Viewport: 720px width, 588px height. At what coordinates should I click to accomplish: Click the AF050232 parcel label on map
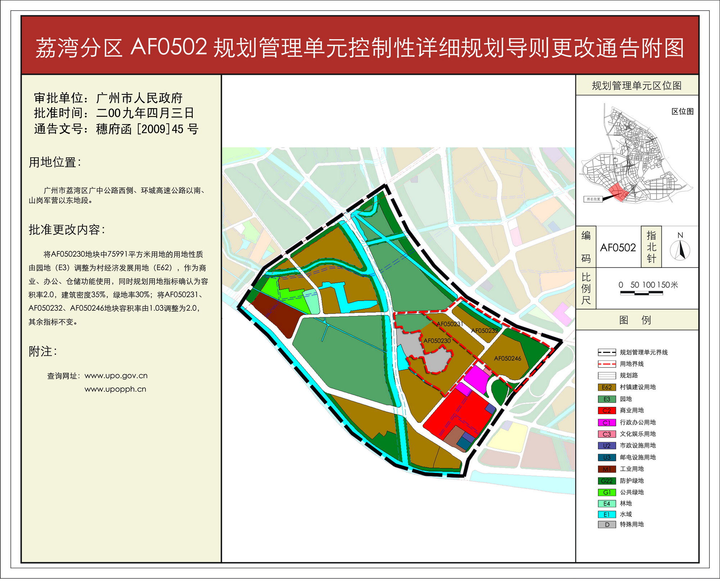tap(485, 331)
